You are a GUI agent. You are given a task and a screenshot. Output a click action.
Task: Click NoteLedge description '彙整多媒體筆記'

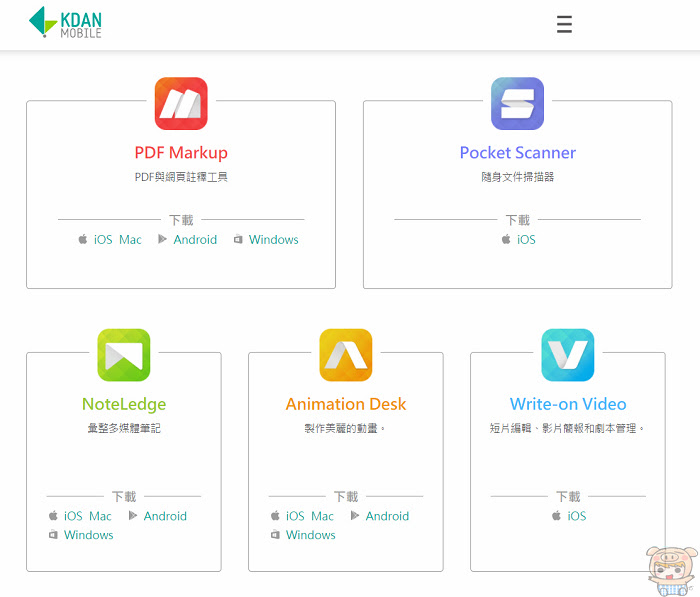point(124,429)
